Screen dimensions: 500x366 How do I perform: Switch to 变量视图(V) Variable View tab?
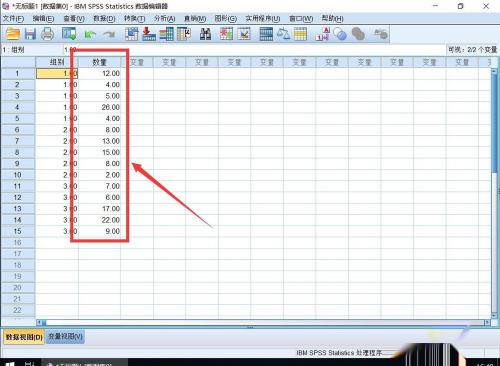point(65,336)
